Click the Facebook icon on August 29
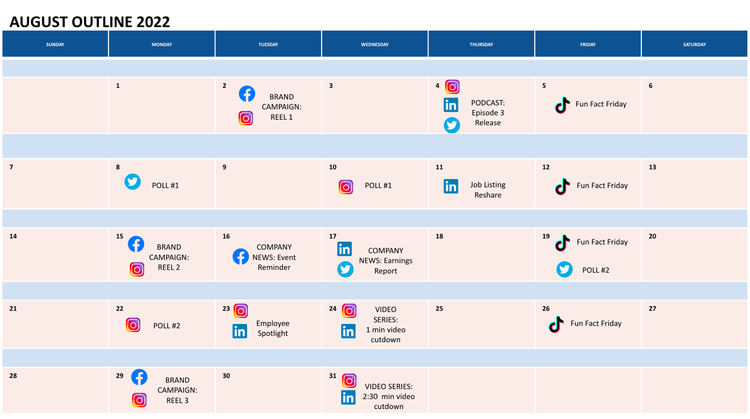This screenshot has width=750, height=419. 139,377
